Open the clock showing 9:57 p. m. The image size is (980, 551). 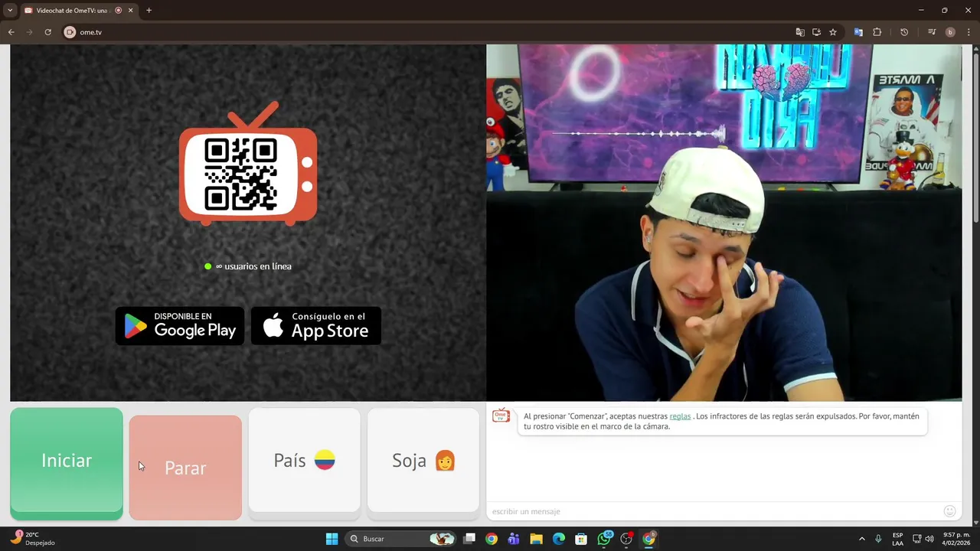[957, 539]
